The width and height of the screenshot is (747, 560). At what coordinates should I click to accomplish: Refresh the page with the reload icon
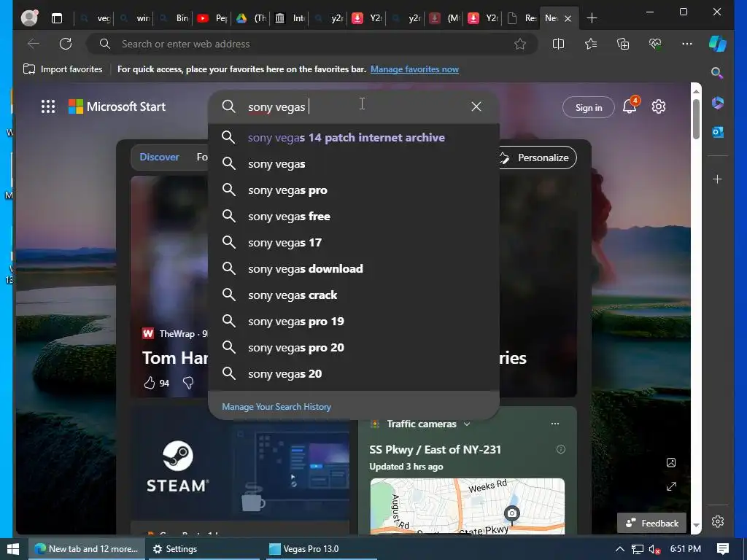65,44
